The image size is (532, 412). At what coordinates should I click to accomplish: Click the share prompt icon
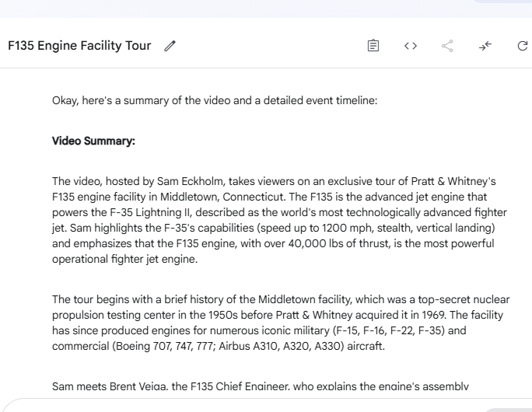click(447, 46)
